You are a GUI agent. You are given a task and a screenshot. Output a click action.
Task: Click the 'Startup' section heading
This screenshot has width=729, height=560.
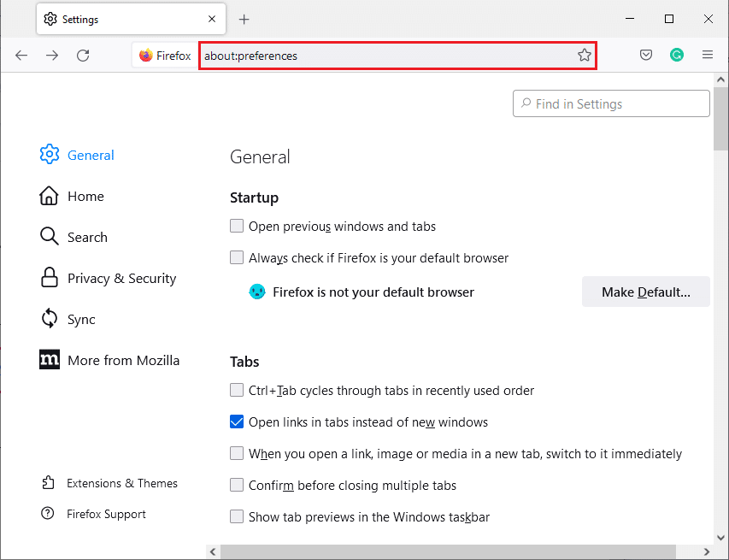click(x=255, y=198)
